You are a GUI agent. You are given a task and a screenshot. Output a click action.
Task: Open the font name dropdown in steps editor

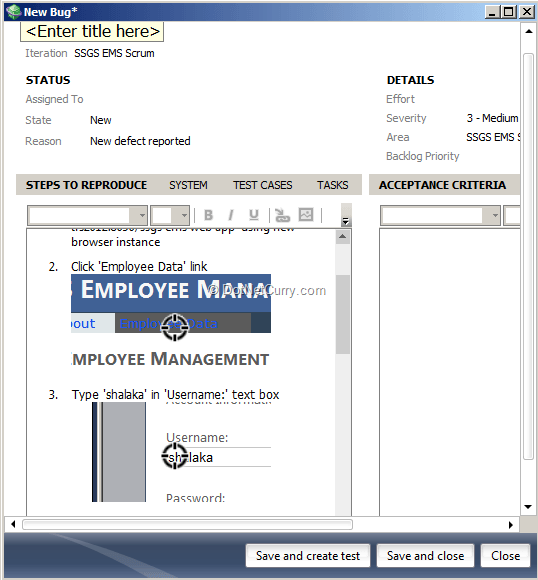click(142, 215)
